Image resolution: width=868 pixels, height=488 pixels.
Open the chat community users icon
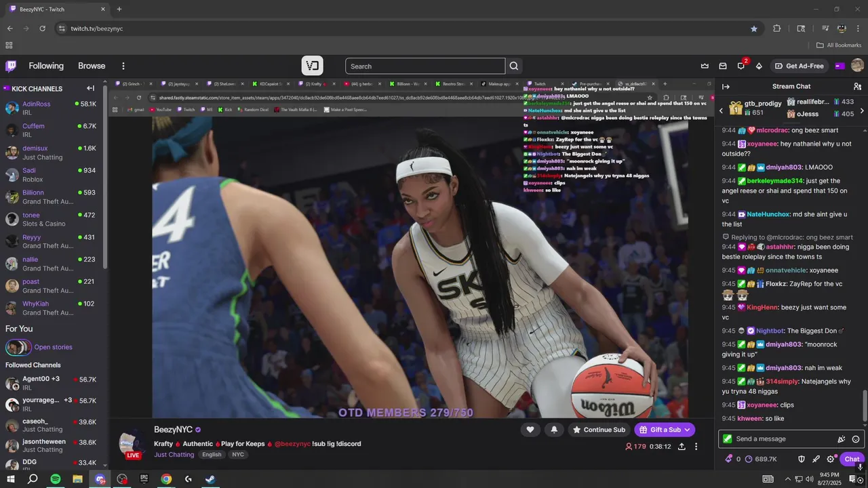pos(857,87)
